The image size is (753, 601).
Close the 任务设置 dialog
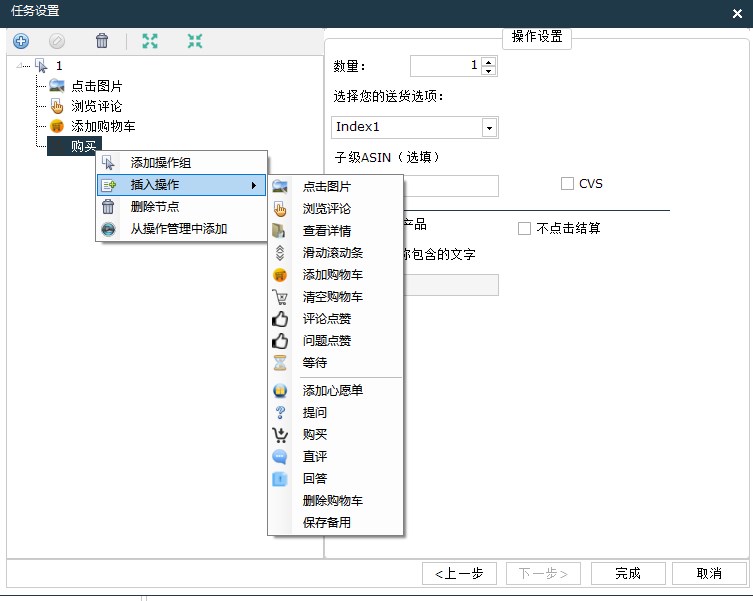point(737,13)
